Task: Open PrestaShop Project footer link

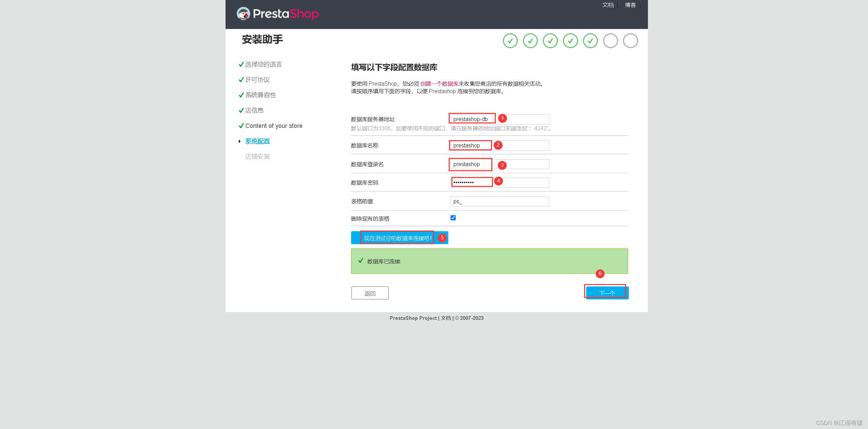Action: (413, 318)
